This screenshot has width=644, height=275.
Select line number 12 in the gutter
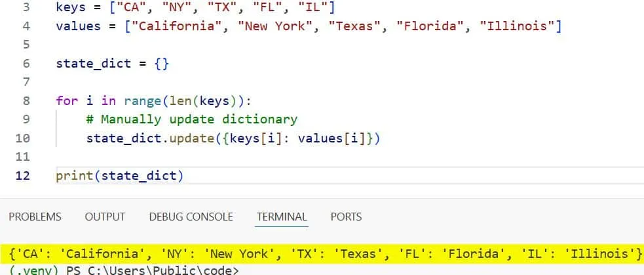tap(23, 176)
